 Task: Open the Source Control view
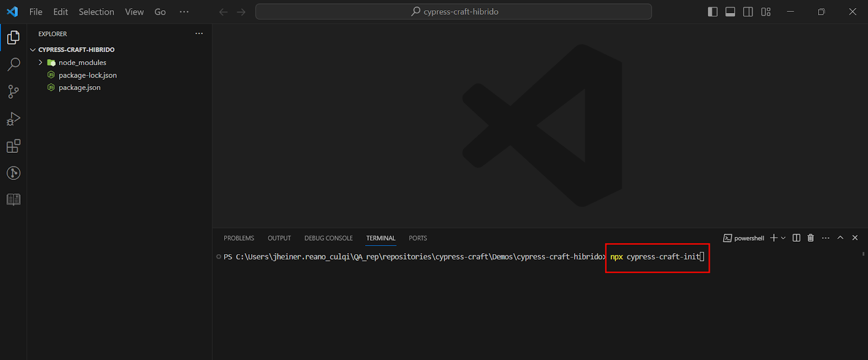click(14, 92)
